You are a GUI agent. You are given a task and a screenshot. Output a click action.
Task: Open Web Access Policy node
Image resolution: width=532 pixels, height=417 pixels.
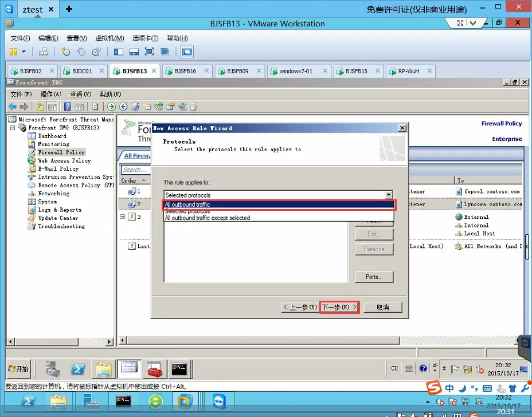point(64,160)
